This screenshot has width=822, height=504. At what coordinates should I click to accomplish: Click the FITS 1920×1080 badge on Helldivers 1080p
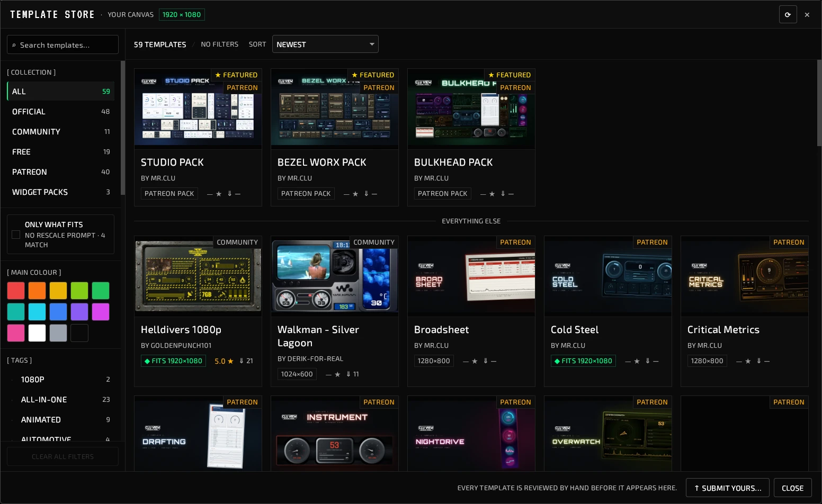pyautogui.click(x=173, y=361)
